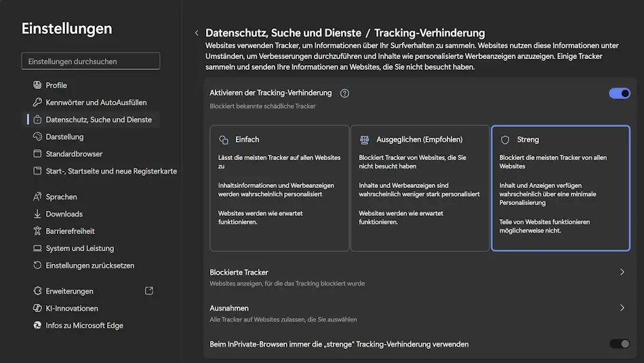Screen dimensions: 644x363
Task: Click text 'Blockiert bekannte schädliche Tracker'
Action: tap(262, 106)
